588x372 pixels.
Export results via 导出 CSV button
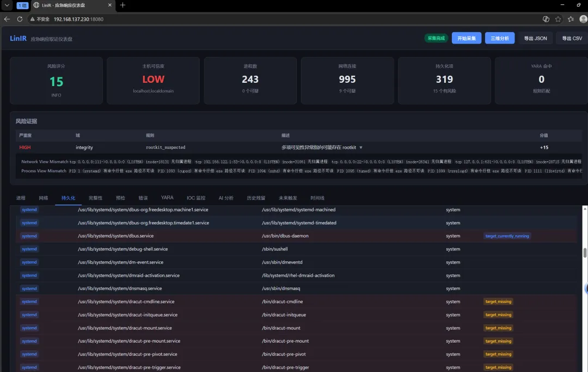pyautogui.click(x=572, y=38)
